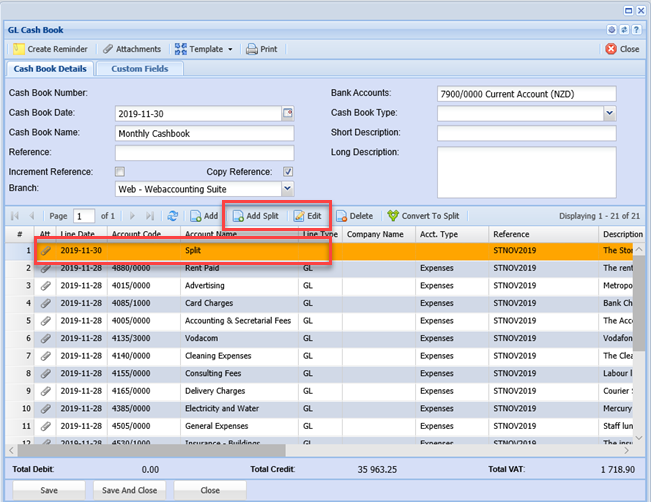The image size is (651, 502).
Task: Open the Cash Book Type dropdown
Action: (x=609, y=113)
